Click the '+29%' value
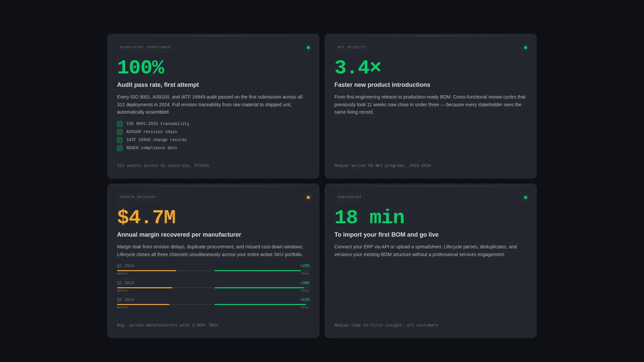 click(305, 266)
